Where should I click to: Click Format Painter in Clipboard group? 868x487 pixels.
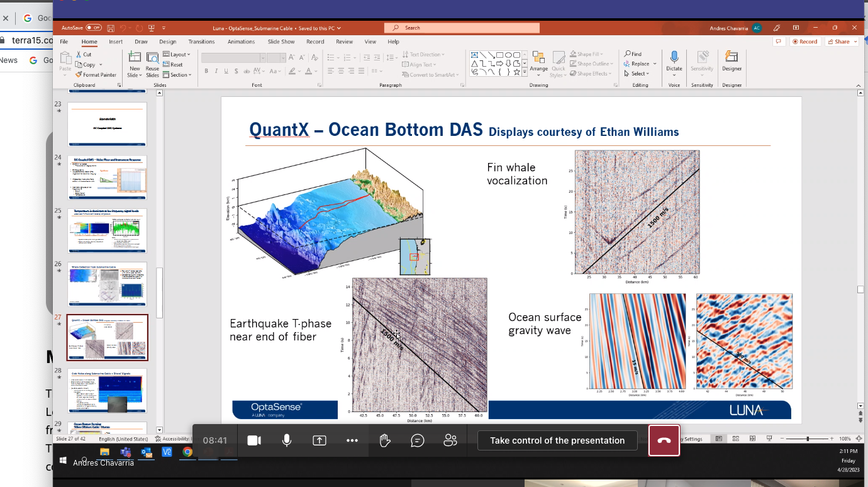[96, 75]
